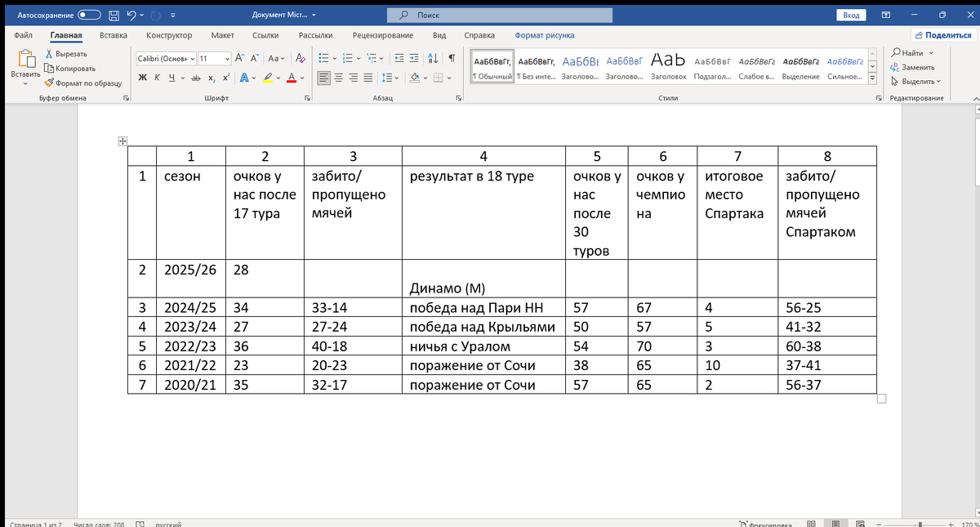Decrease paragraph indent
This screenshot has height=527, width=980.
point(399,59)
